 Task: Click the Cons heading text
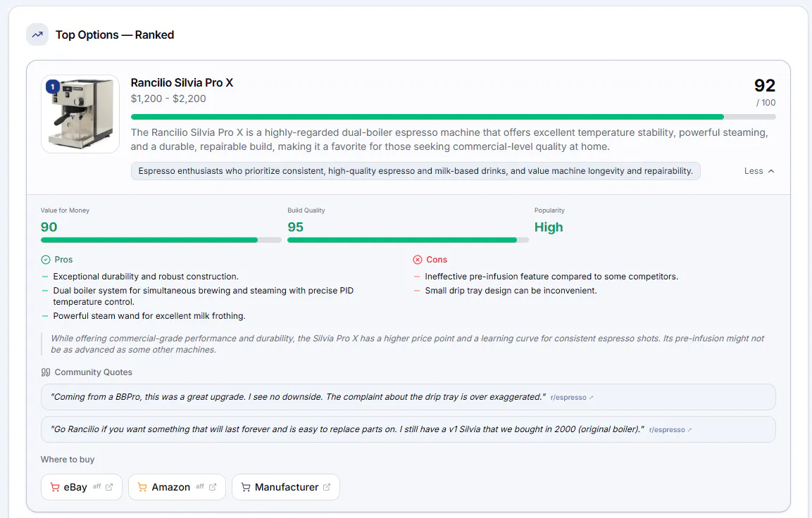click(x=437, y=260)
